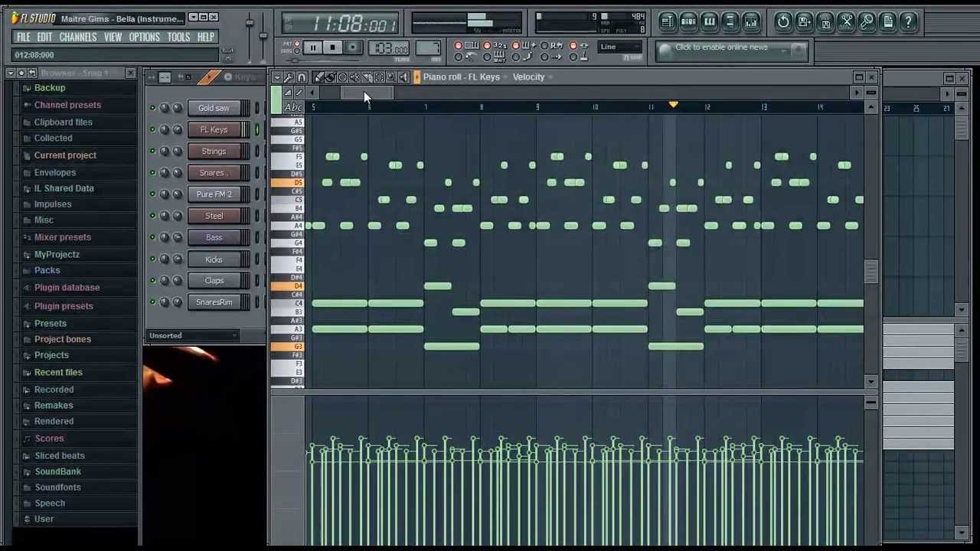Open the OPTIONS menu
The width and height of the screenshot is (980, 551).
pyautogui.click(x=144, y=37)
